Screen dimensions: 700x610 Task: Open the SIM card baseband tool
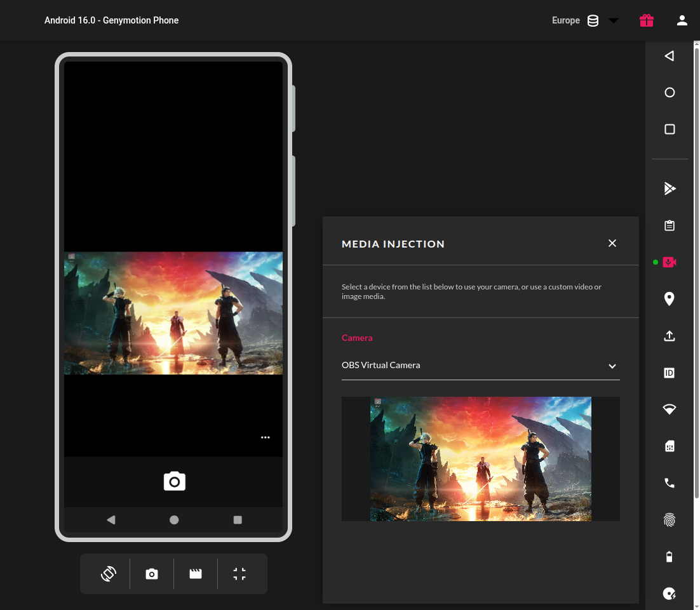[670, 446]
